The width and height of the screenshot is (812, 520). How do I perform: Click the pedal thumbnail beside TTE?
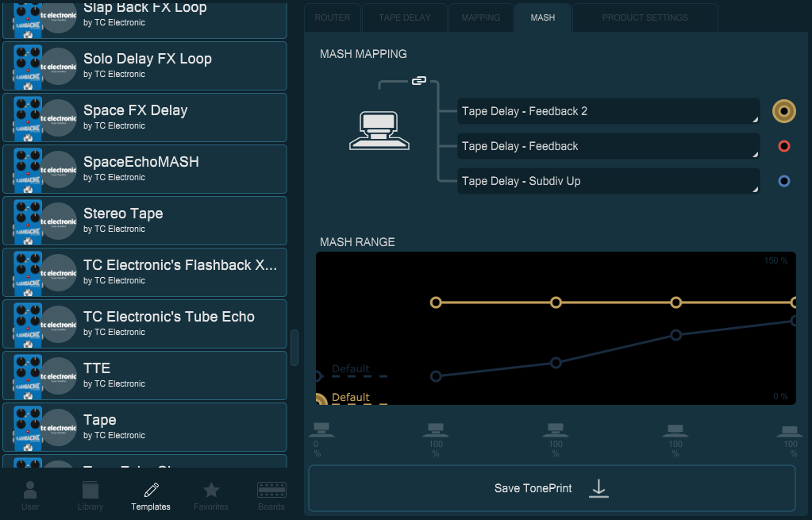point(28,376)
